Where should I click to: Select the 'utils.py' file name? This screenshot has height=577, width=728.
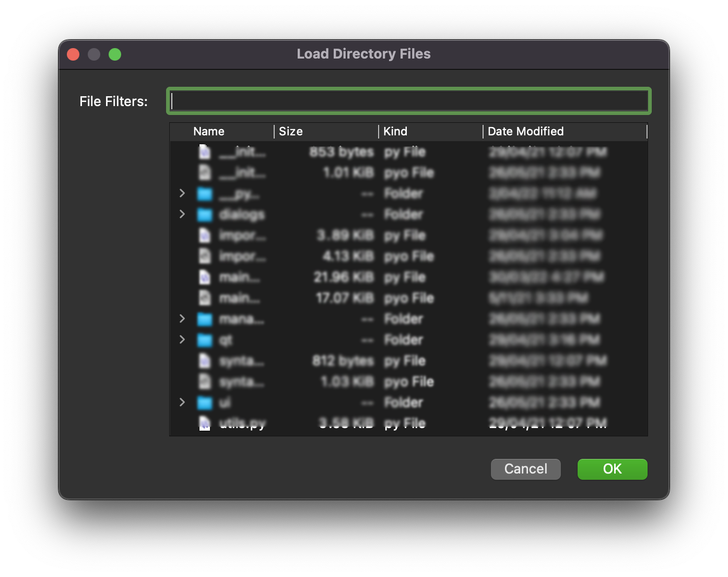click(242, 424)
